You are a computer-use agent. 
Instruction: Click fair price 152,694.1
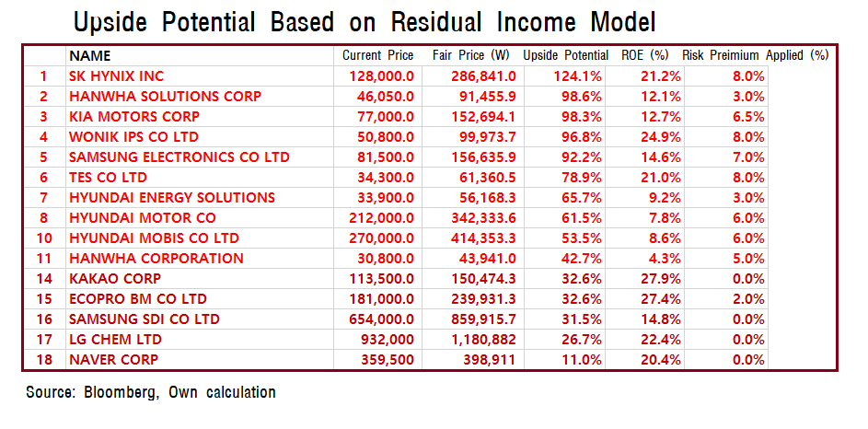484,117
